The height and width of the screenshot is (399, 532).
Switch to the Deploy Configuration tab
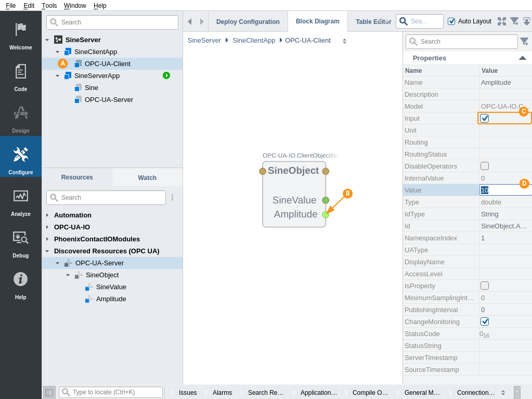pyautogui.click(x=248, y=22)
